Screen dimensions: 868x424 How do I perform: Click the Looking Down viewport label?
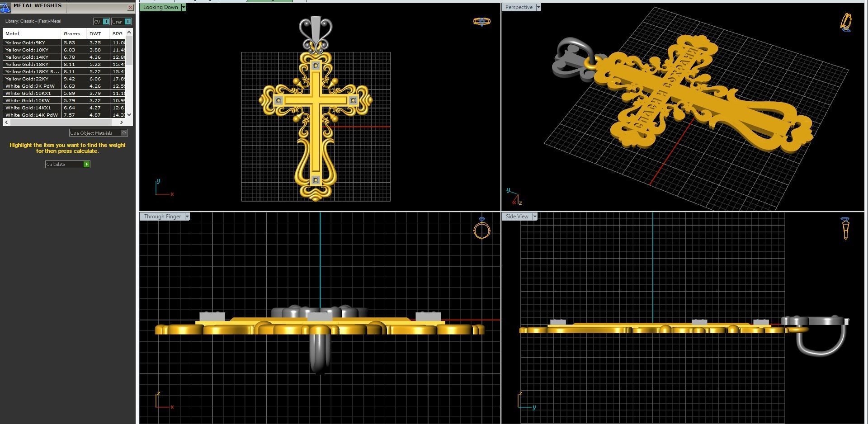point(160,7)
